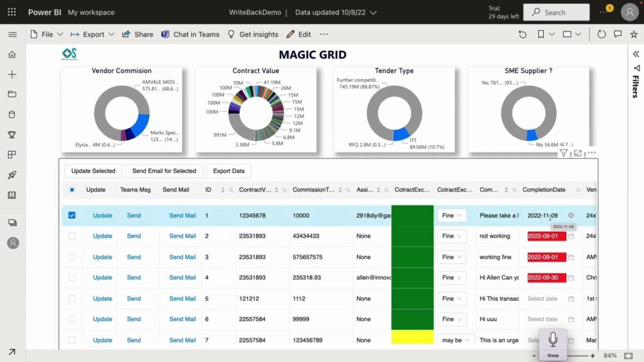Click Update Selected button
The image size is (644, 362).
[x=93, y=171]
